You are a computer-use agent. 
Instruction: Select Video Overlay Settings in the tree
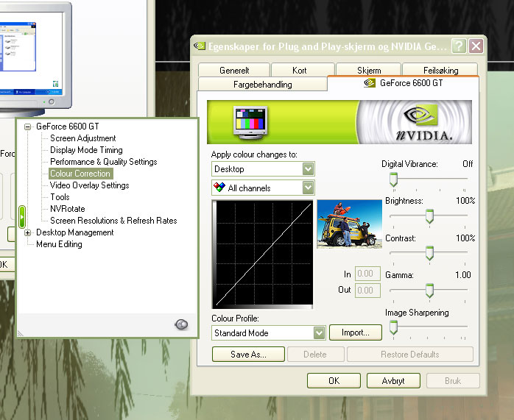[x=90, y=185]
